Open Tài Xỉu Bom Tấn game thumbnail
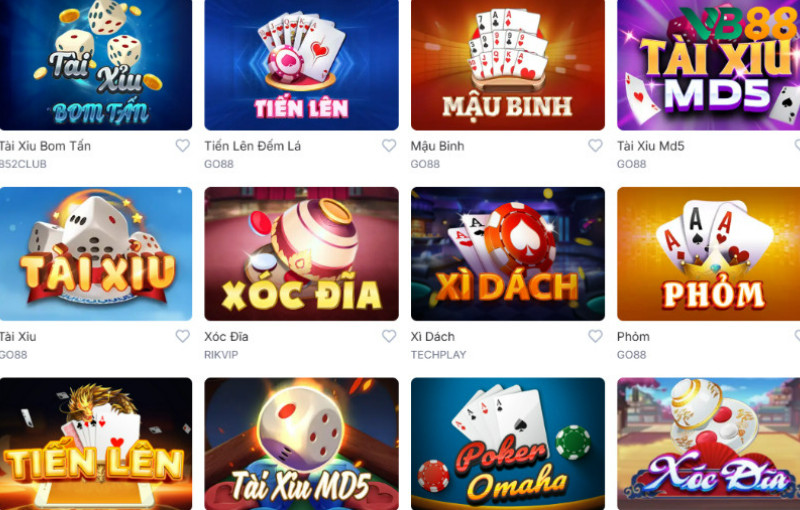The image size is (800, 510). [96, 65]
